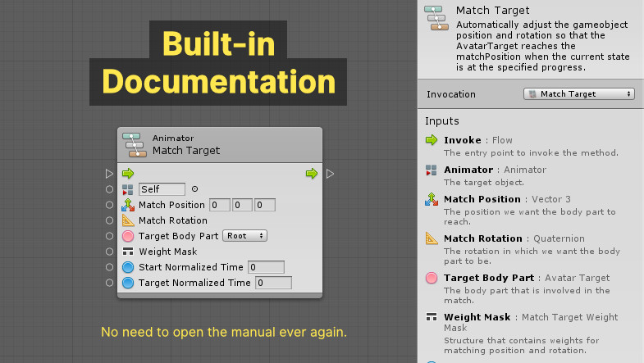Open the object picker circle beside Self
644x363 pixels.
pyautogui.click(x=194, y=189)
